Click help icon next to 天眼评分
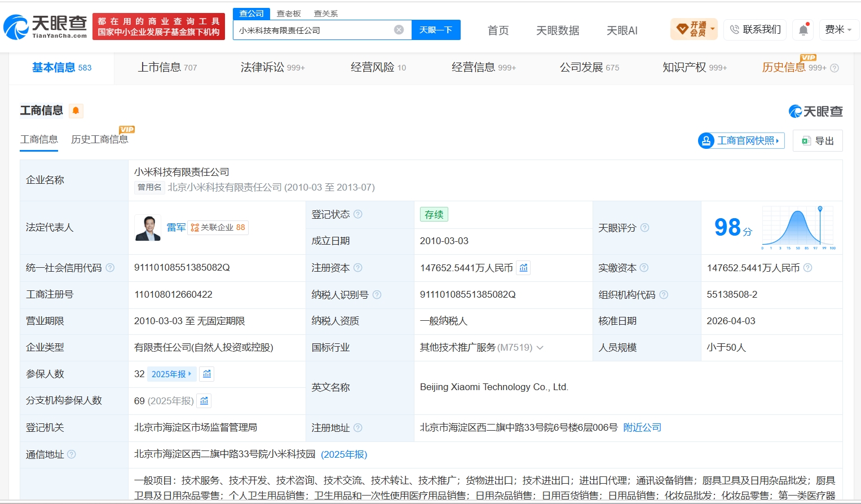 click(x=644, y=228)
